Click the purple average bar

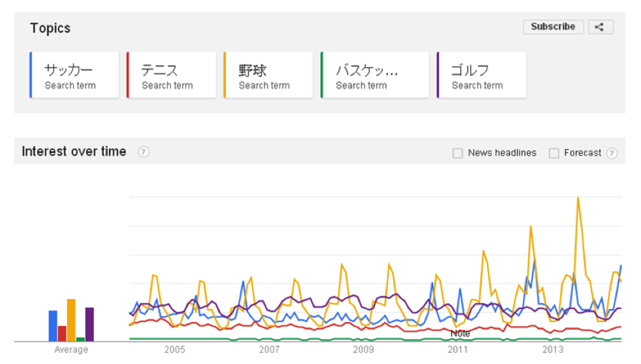pos(89,324)
